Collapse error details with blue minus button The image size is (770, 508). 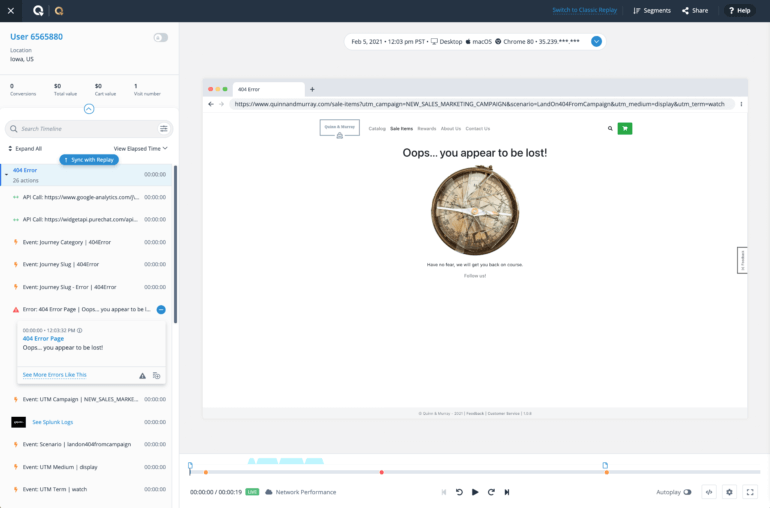click(x=161, y=310)
